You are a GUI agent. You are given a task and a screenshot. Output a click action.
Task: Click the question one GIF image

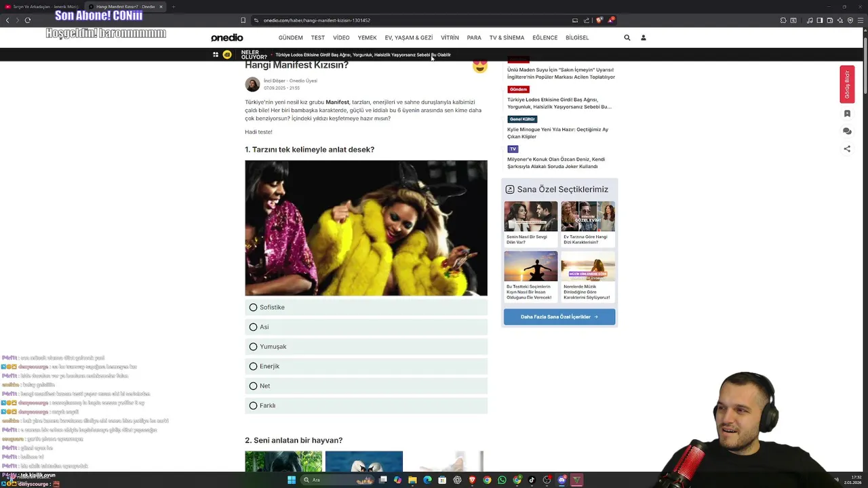[366, 228]
